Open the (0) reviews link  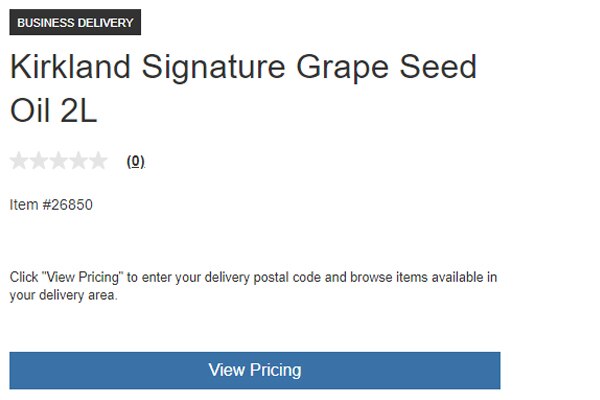point(135,161)
